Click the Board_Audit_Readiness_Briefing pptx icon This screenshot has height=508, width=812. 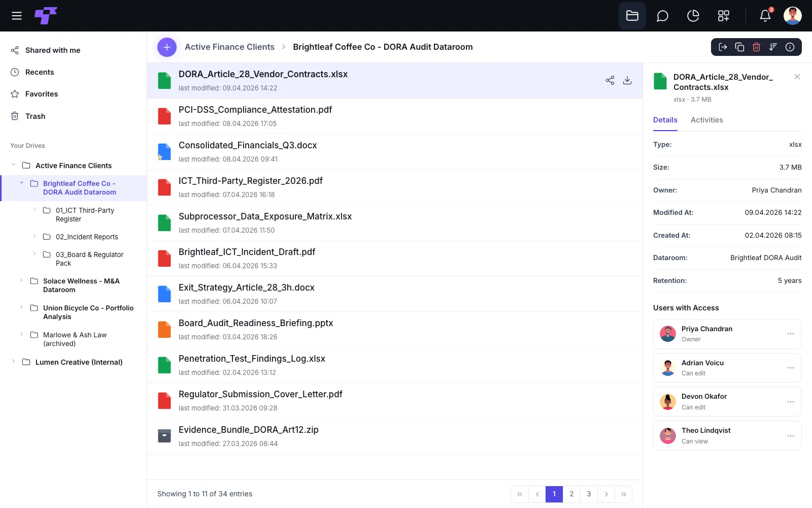[164, 329]
